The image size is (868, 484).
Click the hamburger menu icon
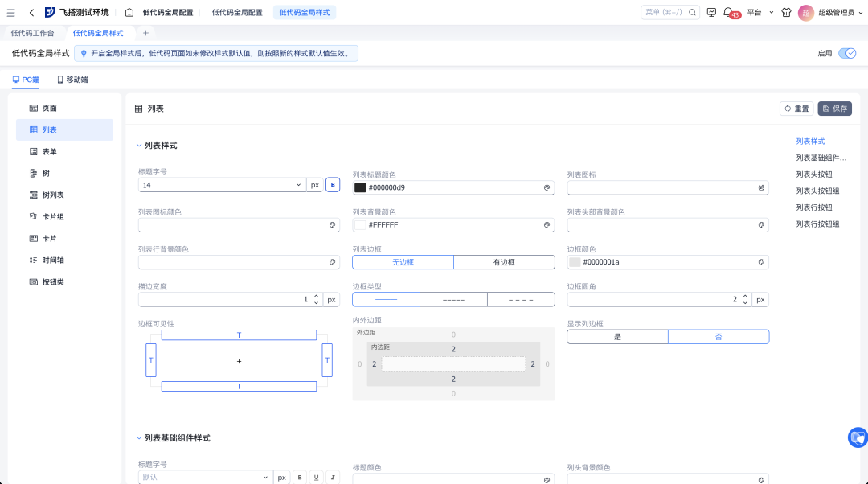point(10,12)
